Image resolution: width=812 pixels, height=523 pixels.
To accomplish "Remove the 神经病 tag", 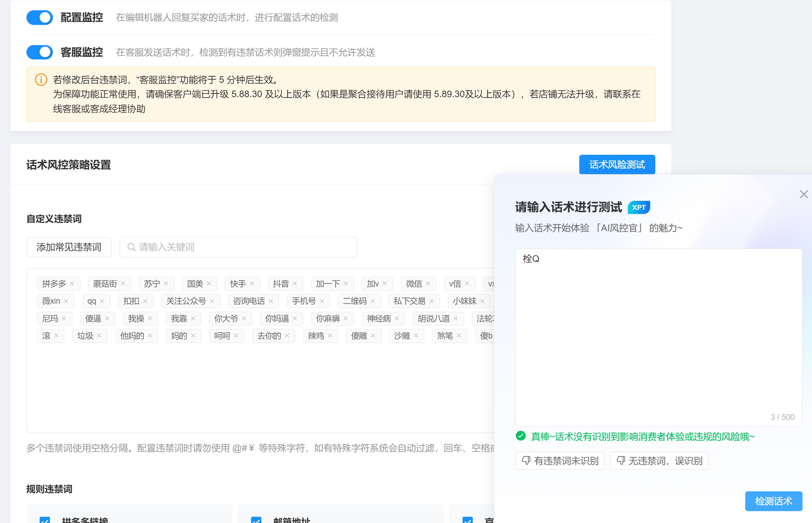I will [397, 318].
